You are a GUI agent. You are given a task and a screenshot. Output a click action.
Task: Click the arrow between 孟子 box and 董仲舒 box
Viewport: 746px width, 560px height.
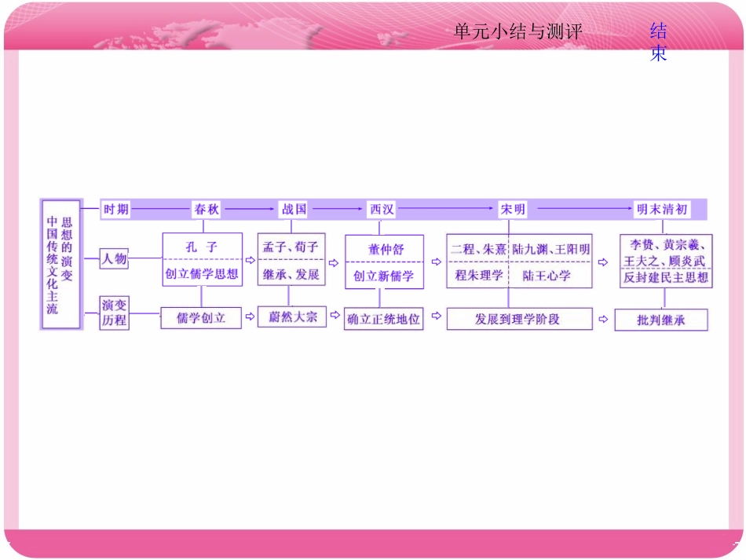point(334,262)
